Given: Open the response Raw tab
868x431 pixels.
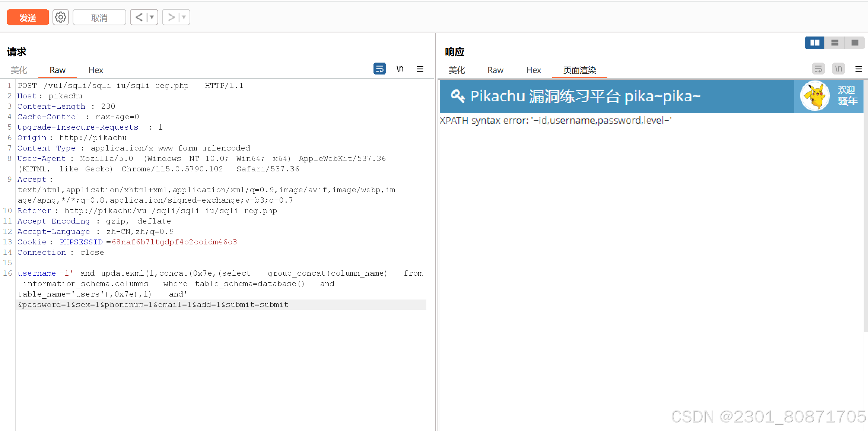Looking at the screenshot, I should pos(495,70).
